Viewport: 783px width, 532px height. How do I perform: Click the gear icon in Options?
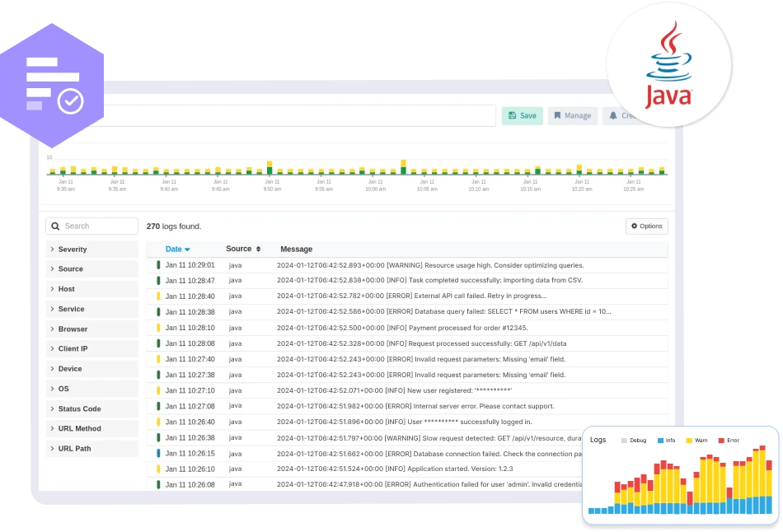tap(634, 226)
